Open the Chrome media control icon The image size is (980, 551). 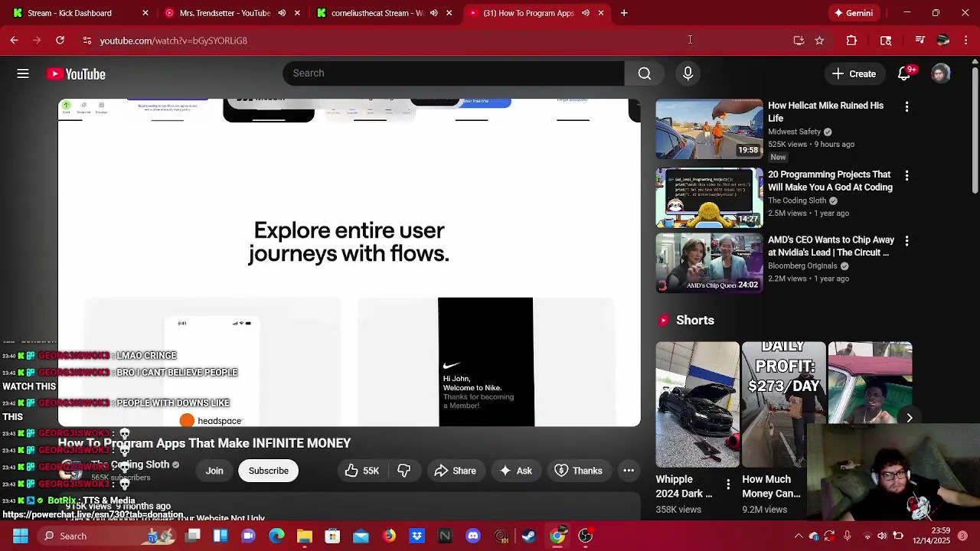point(920,41)
